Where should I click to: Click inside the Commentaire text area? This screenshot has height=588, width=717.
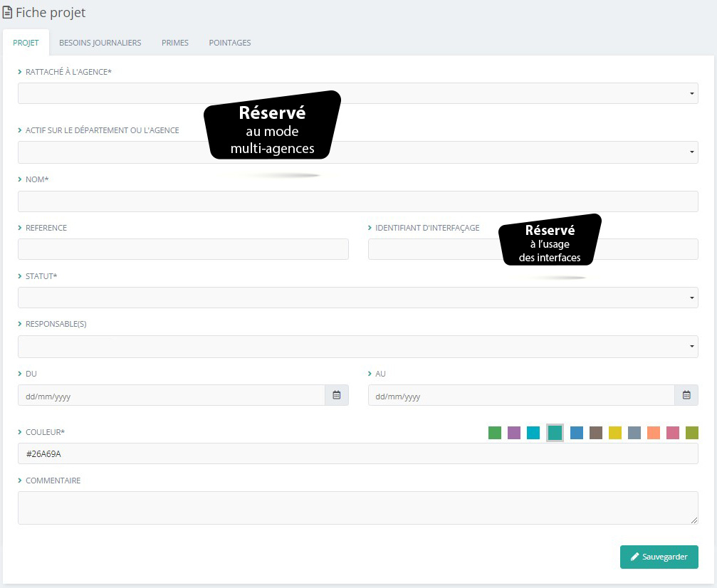[x=357, y=508]
